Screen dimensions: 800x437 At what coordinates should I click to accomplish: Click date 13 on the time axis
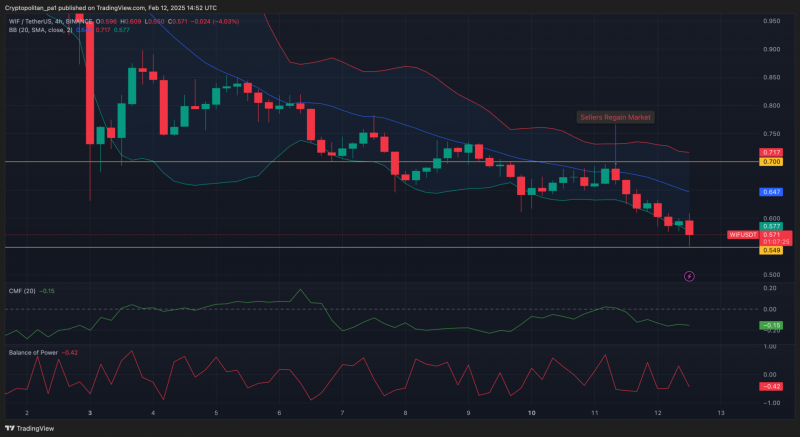pyautogui.click(x=721, y=413)
